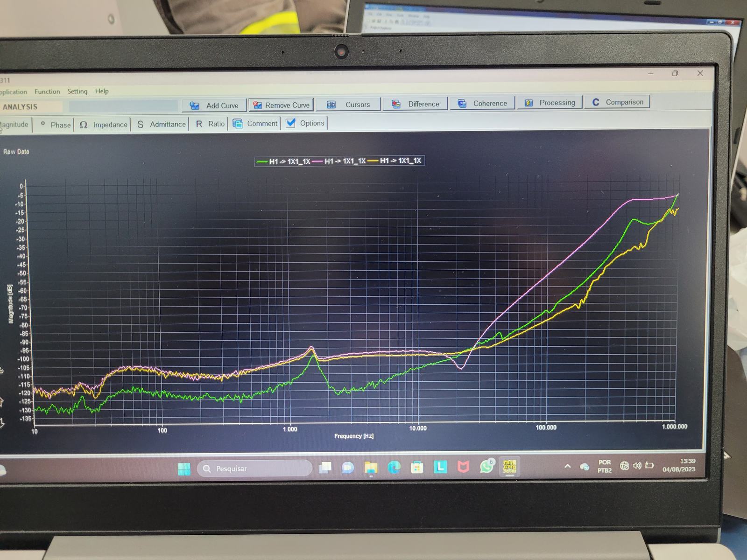The width and height of the screenshot is (747, 560).
Task: Click the Pesquisar search box in the taskbar
Action: tap(254, 468)
